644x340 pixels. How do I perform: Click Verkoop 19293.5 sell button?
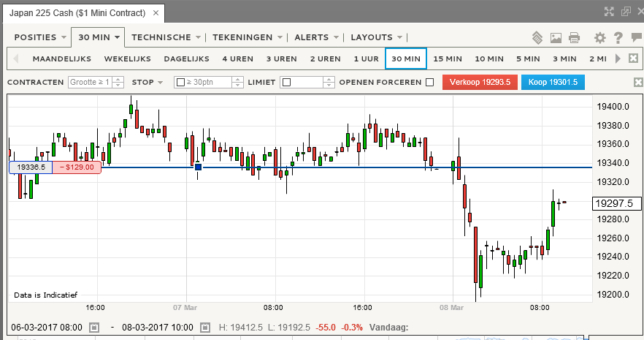[x=480, y=82]
